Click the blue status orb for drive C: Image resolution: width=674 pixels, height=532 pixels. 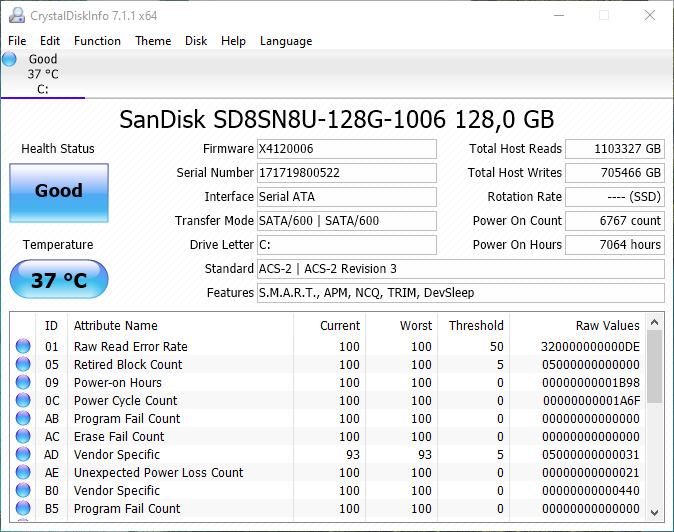click(10, 59)
